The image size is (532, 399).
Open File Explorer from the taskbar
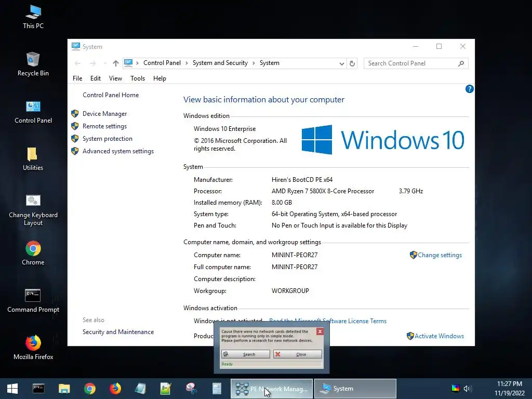(x=64, y=389)
